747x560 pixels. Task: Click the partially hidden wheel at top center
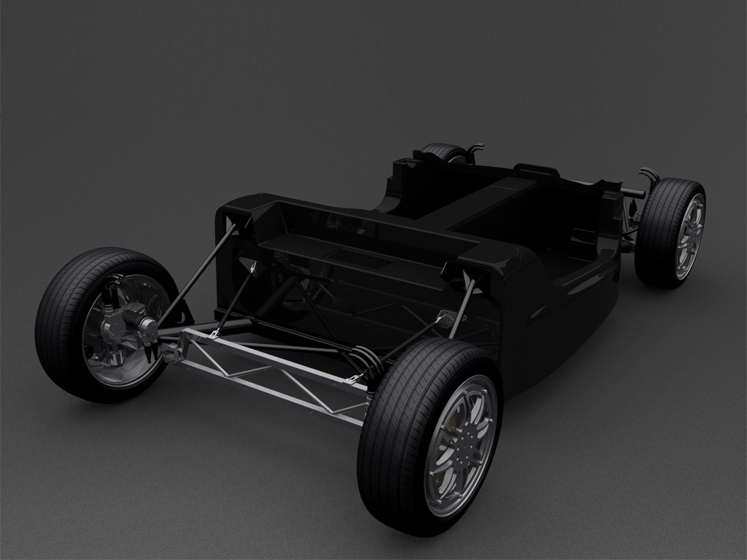(x=442, y=152)
